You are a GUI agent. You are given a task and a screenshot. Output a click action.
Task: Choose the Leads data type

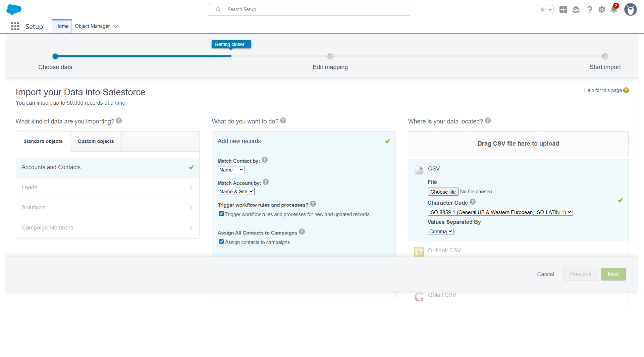(x=108, y=188)
